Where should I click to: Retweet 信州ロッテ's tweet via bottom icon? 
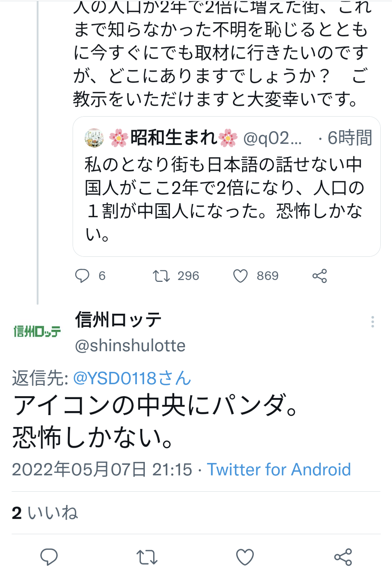147,556
